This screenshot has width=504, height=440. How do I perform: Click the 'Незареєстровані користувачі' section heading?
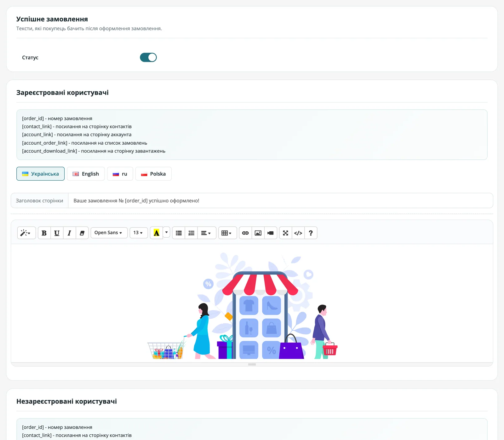click(x=66, y=401)
